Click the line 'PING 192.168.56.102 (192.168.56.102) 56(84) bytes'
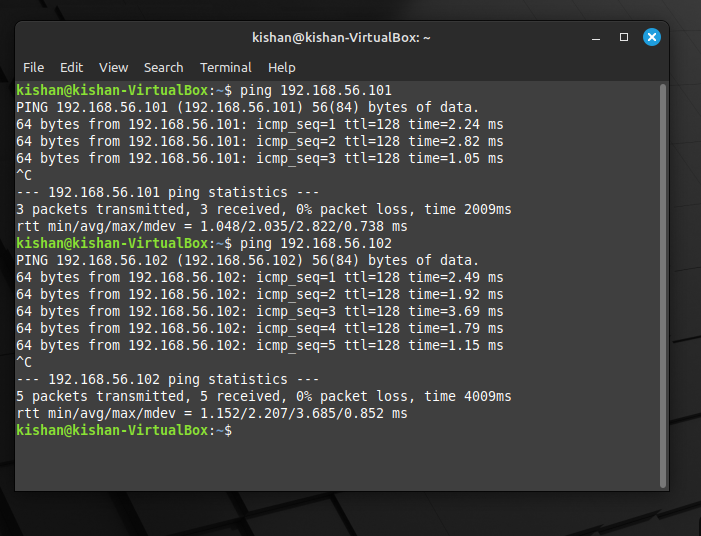Viewport: 701px width, 536px height. point(247,260)
